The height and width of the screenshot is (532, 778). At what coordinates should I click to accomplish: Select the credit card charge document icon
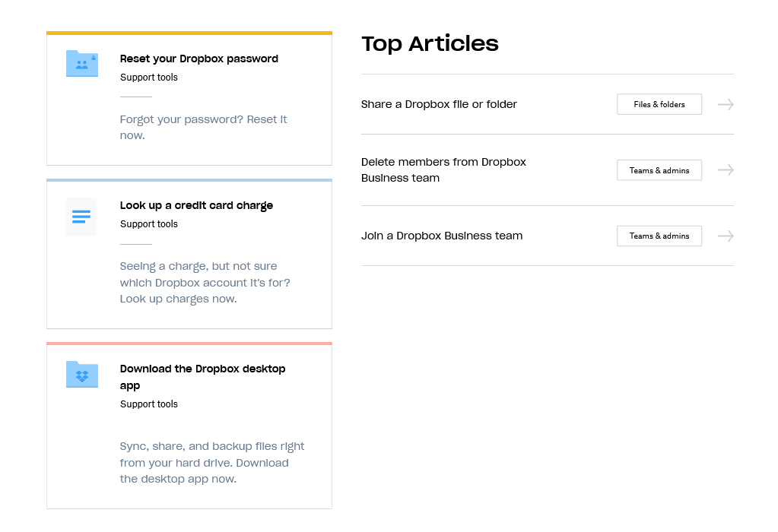(81, 217)
